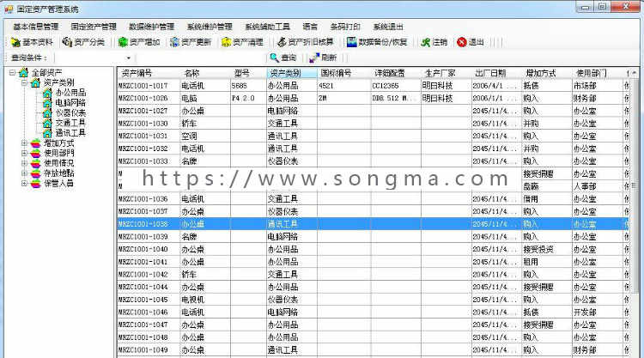This screenshot has width=644, height=358.
Task: Select the 使用情况 tree node icon
Action: [x=36, y=163]
